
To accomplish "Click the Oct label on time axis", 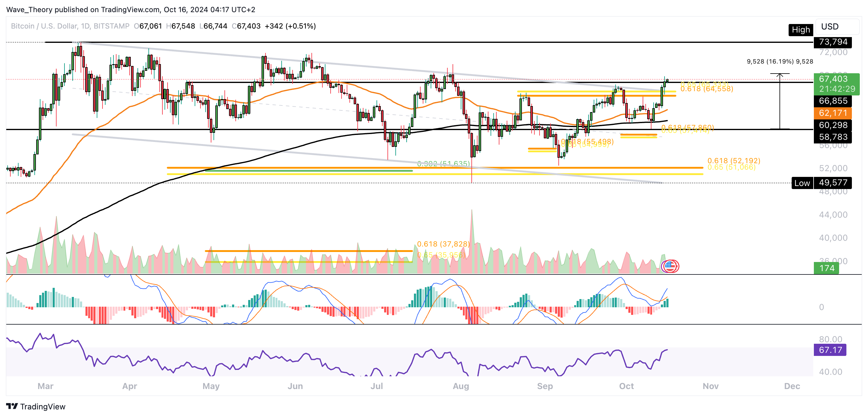I will pos(626,386).
